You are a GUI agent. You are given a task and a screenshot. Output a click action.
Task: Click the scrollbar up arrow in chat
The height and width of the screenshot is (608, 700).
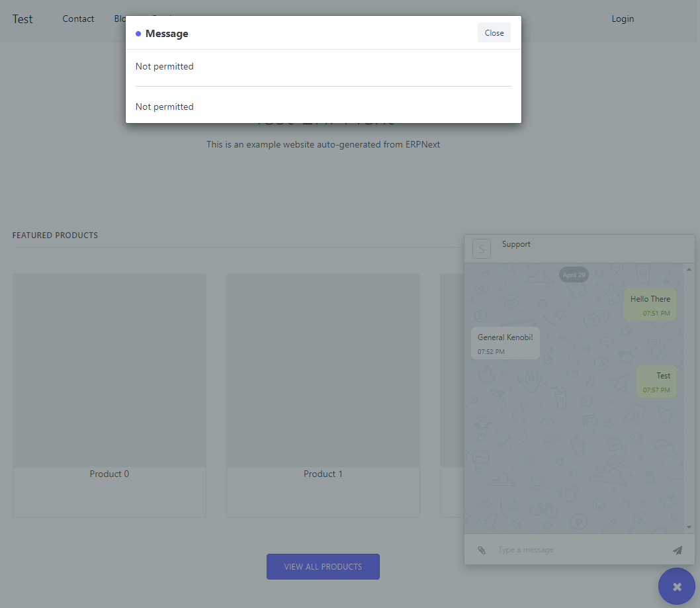point(689,269)
